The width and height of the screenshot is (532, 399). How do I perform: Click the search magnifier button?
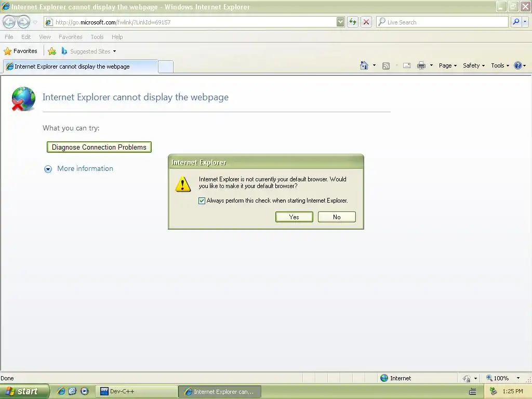tap(516, 22)
